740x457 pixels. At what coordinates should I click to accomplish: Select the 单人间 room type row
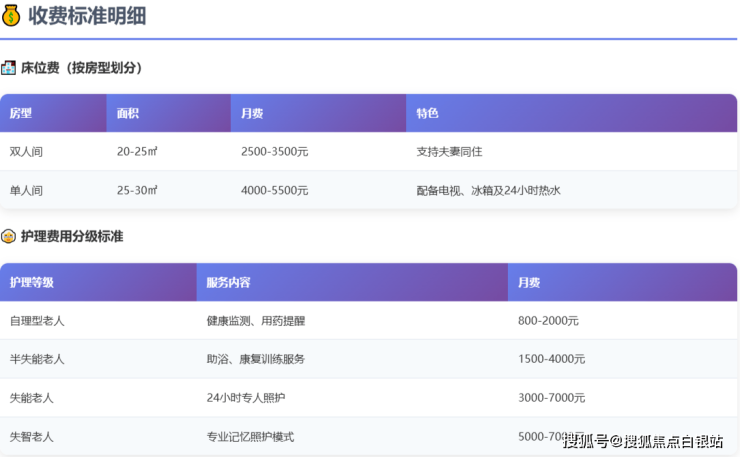click(x=27, y=190)
